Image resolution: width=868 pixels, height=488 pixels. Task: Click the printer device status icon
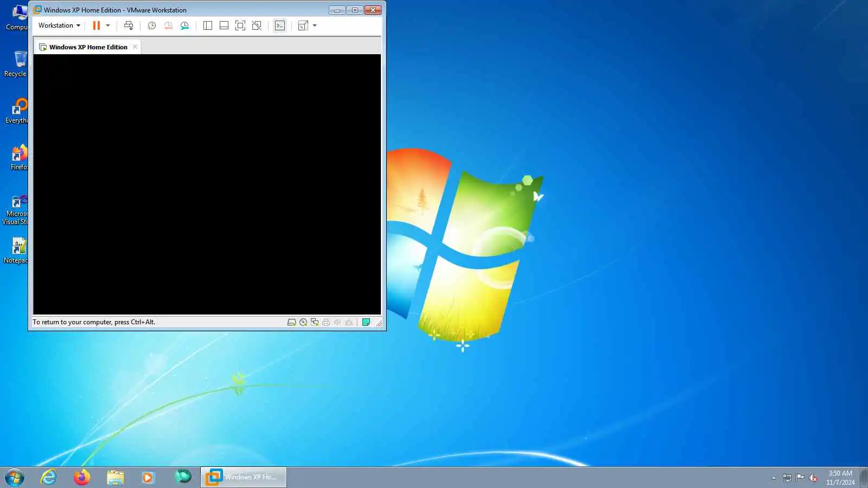(x=326, y=322)
